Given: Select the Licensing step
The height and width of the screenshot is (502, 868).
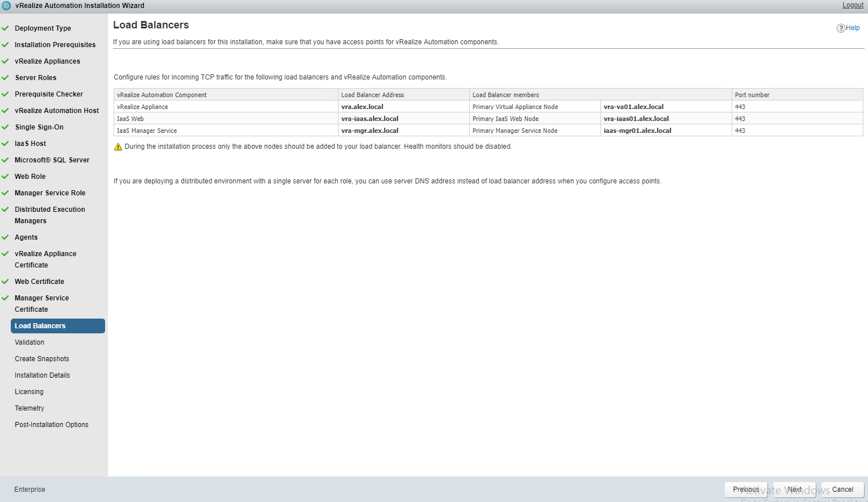Looking at the screenshot, I should tap(29, 392).
